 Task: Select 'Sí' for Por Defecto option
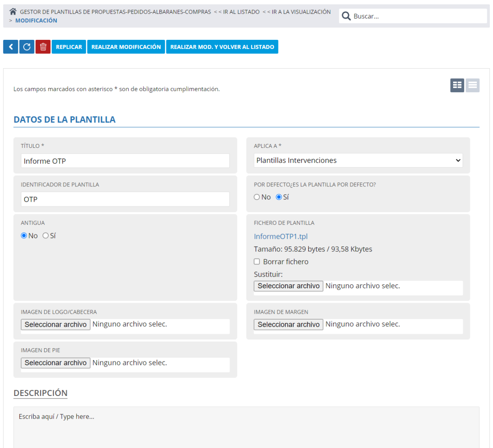tap(279, 197)
